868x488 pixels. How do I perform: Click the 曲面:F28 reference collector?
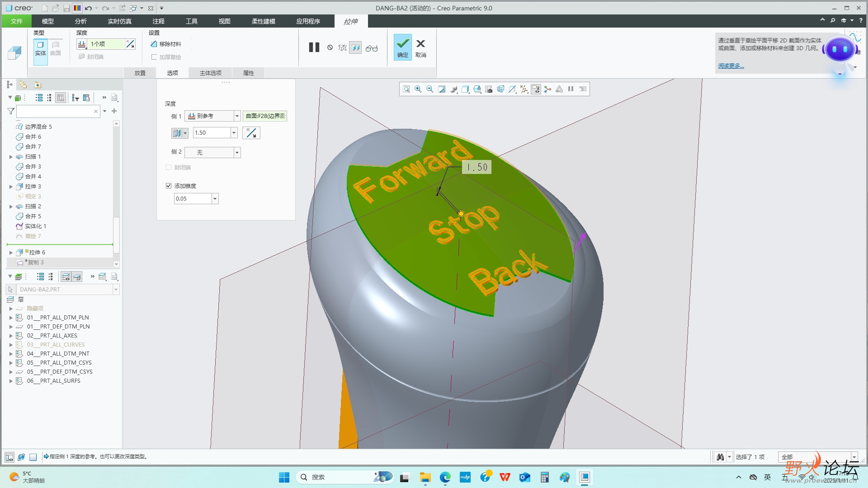(x=265, y=116)
